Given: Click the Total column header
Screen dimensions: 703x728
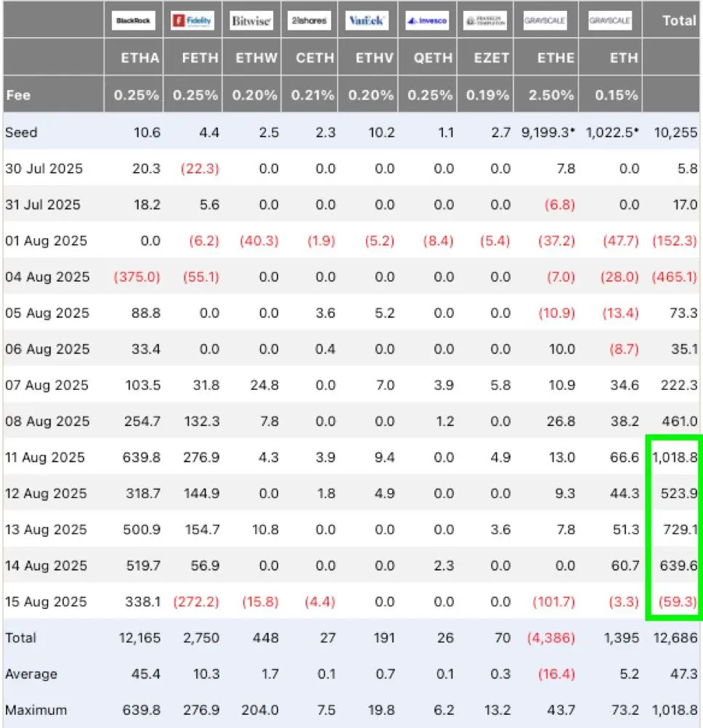Looking at the screenshot, I should pyautogui.click(x=679, y=20).
